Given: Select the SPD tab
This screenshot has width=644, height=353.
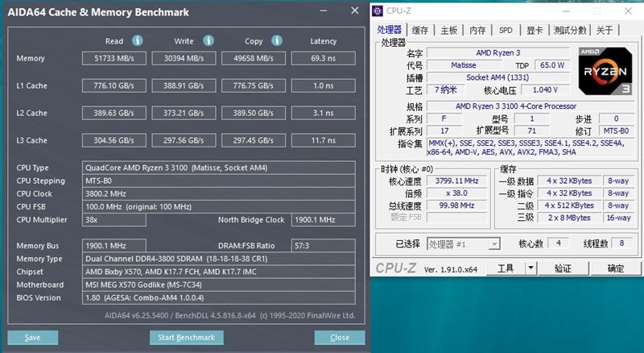Looking at the screenshot, I should coord(506,30).
